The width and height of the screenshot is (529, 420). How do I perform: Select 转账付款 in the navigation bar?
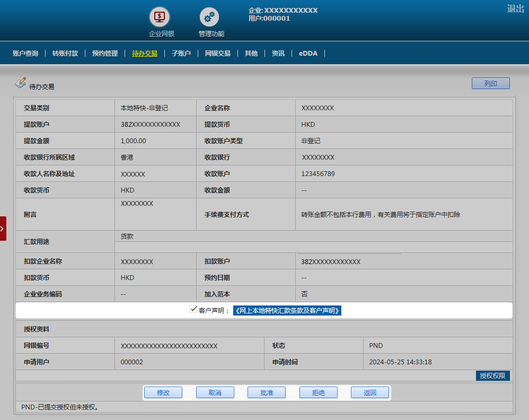[x=65, y=54]
